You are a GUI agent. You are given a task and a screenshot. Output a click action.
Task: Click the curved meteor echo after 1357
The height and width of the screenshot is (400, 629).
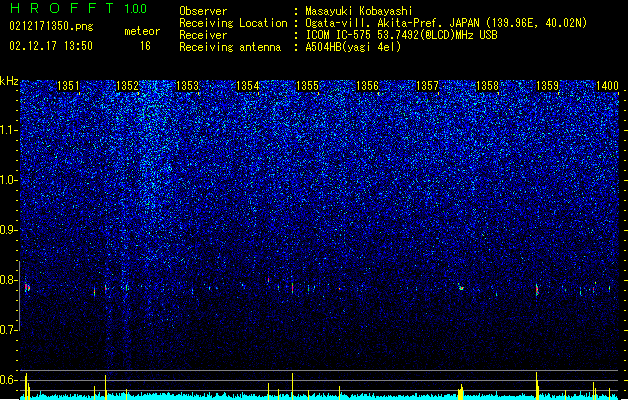(461, 286)
